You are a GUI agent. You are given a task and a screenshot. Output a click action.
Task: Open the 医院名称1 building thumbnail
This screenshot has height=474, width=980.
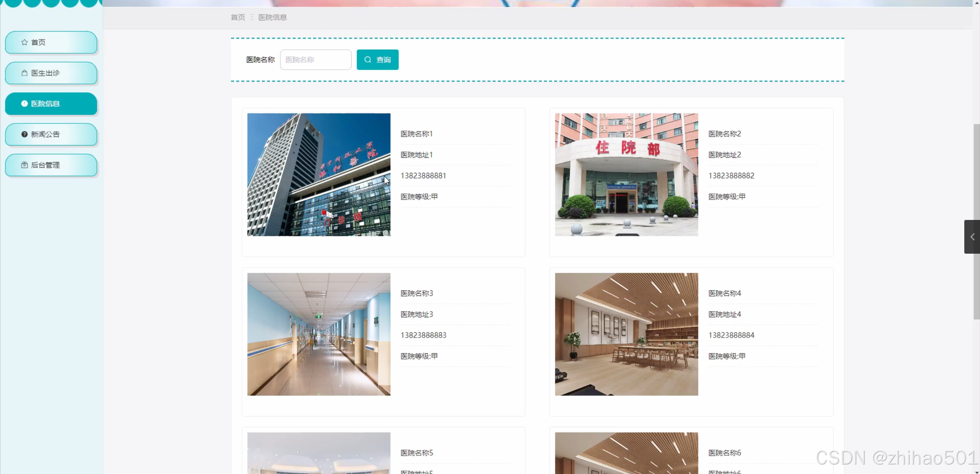pyautogui.click(x=319, y=174)
